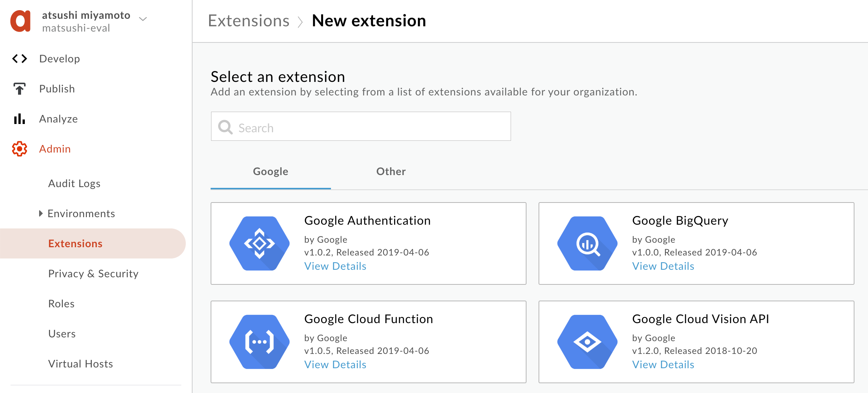The height and width of the screenshot is (393, 868).
Task: Select the Google BigQuery title
Action: [680, 221]
